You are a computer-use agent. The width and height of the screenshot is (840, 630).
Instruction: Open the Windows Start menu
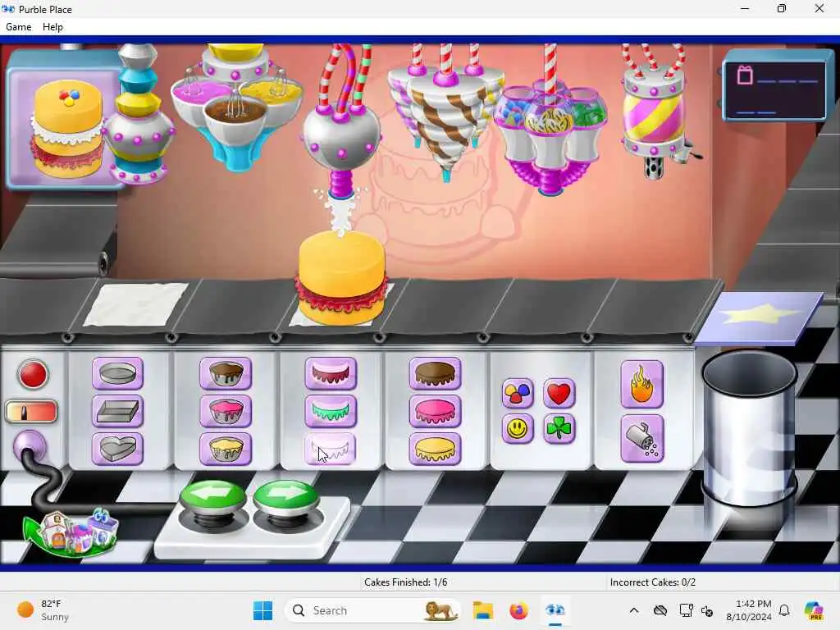[x=262, y=610]
